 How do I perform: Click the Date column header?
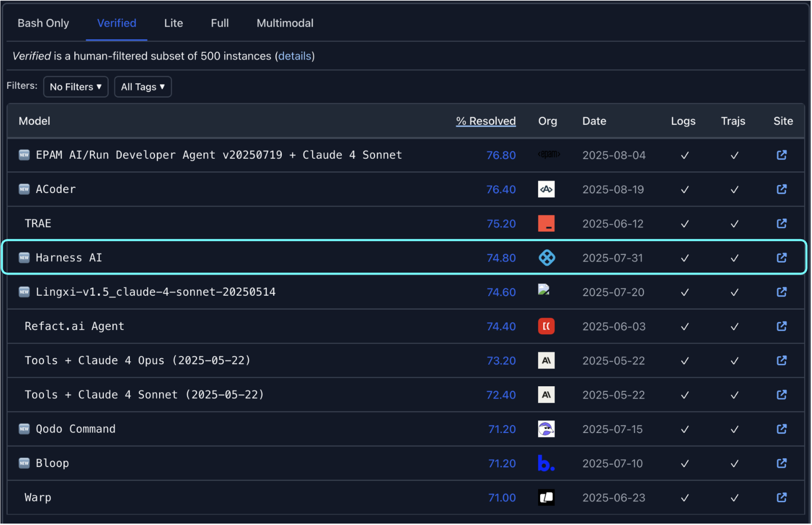[594, 121]
